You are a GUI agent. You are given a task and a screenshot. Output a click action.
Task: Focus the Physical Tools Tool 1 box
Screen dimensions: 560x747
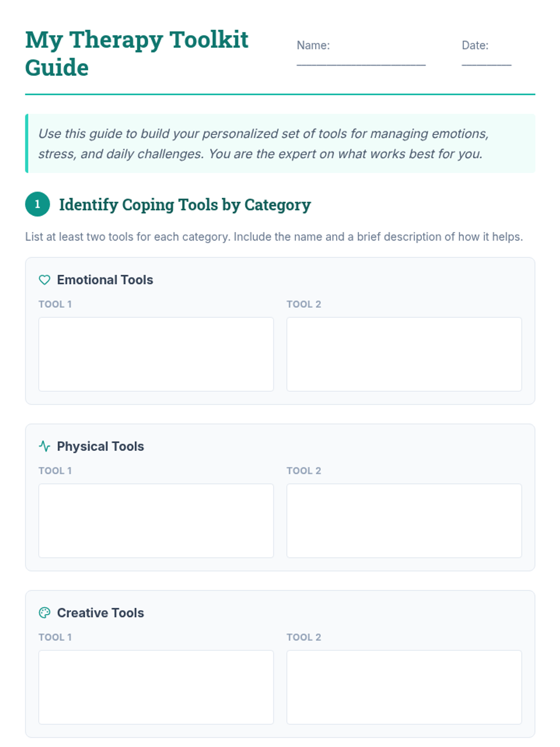pos(156,521)
